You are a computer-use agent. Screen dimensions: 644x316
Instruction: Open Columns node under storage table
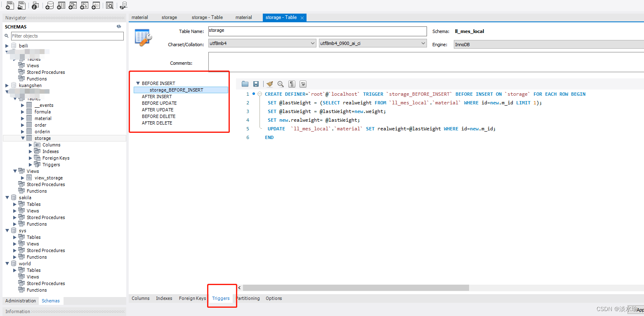pos(51,145)
